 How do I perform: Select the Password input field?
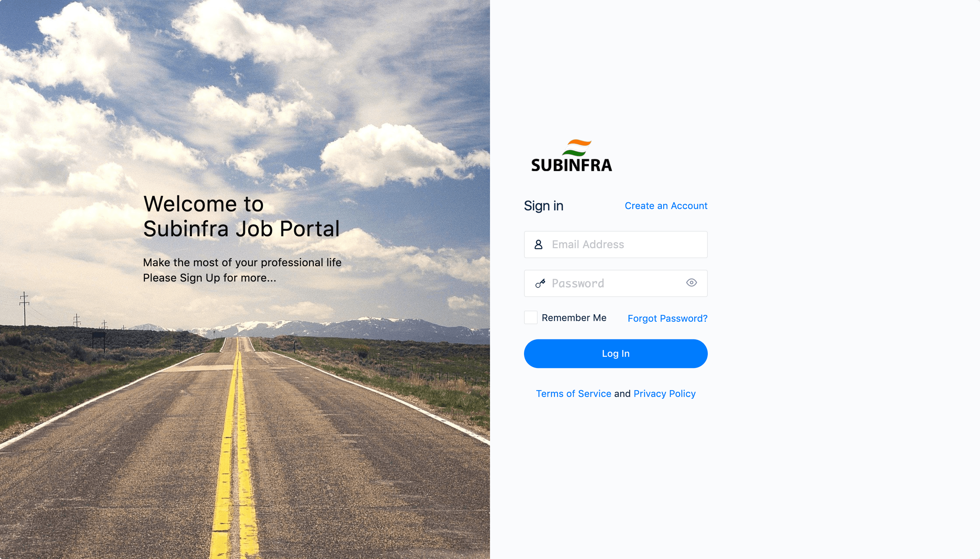[x=615, y=283]
